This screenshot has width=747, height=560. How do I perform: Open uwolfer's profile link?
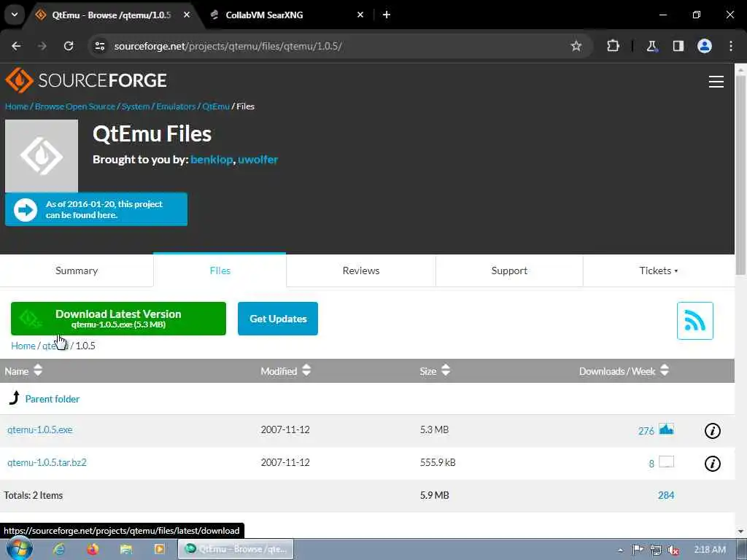click(x=258, y=160)
